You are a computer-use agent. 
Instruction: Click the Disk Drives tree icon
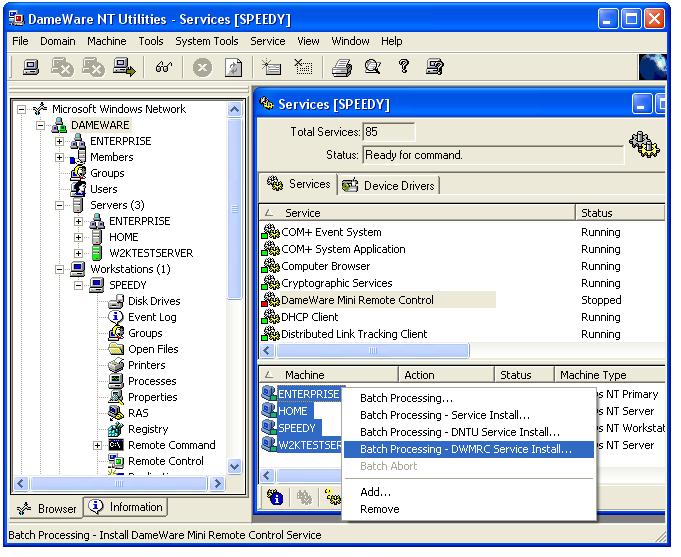pyautogui.click(x=116, y=301)
